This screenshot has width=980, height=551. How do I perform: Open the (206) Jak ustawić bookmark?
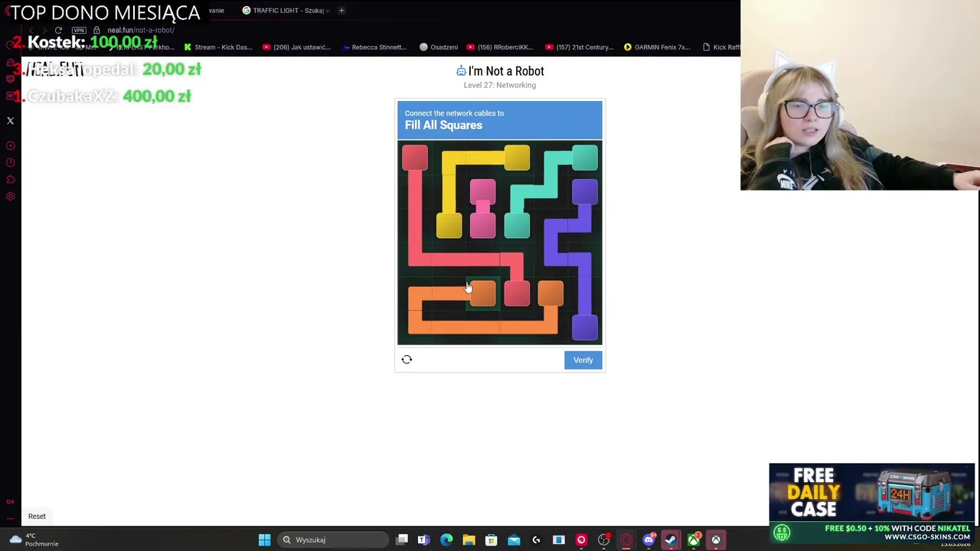coord(296,47)
